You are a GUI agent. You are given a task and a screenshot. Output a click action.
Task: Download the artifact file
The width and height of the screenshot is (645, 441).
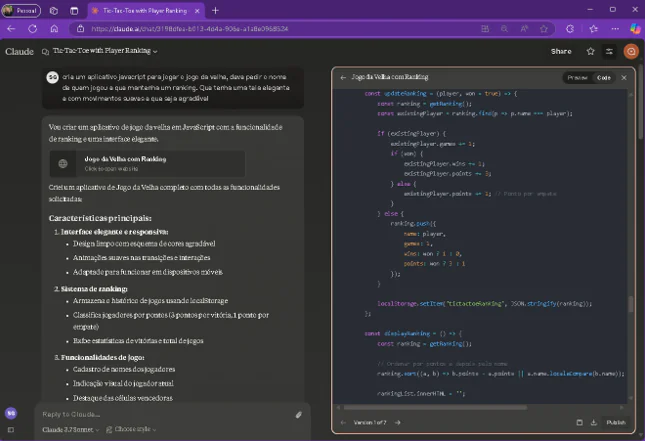(x=594, y=422)
